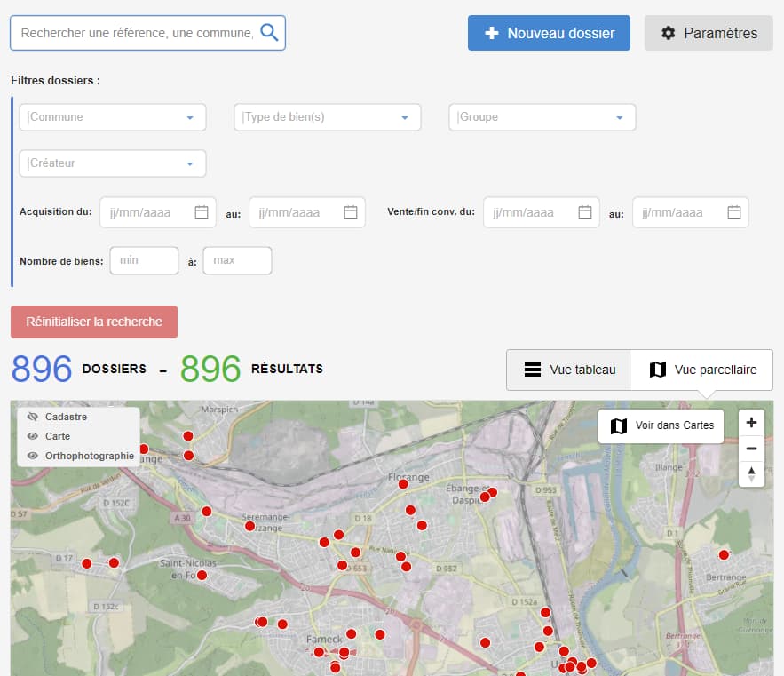The height and width of the screenshot is (676, 784).
Task: Switch to Vue parcellaire tab
Action: pyautogui.click(x=702, y=370)
